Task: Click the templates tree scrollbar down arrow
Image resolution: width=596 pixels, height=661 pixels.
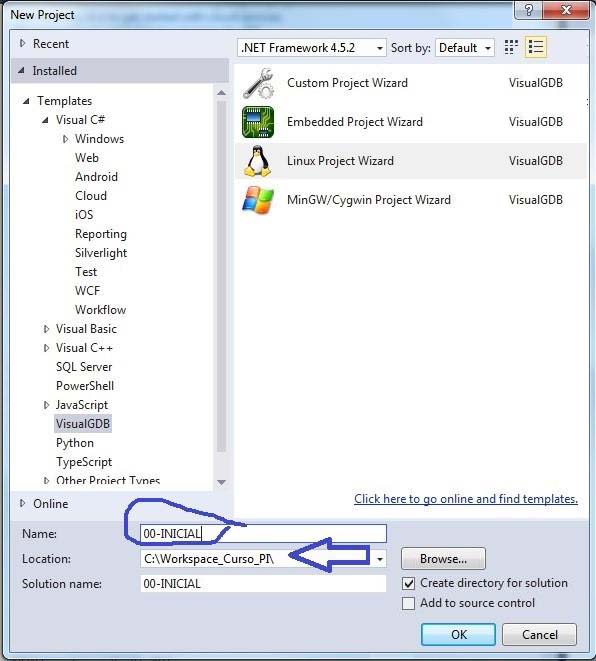Action: point(221,482)
